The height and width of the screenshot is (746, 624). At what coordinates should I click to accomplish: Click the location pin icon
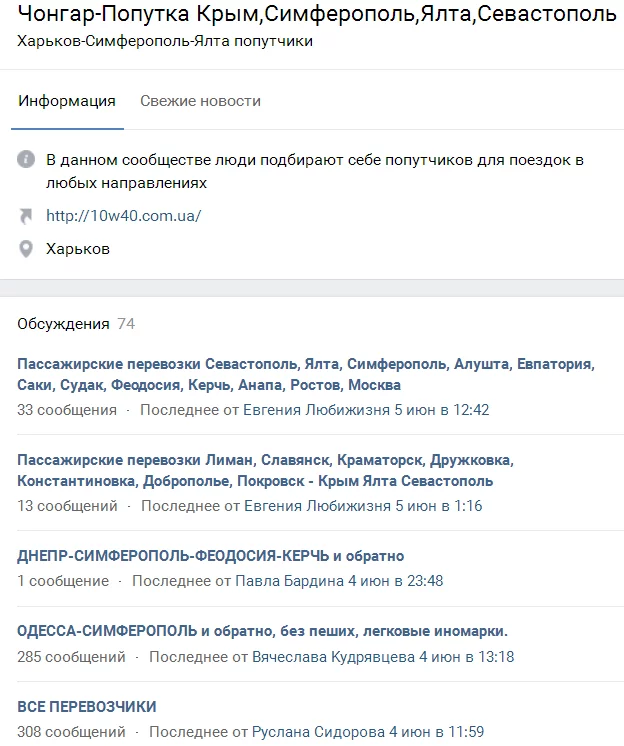[26, 249]
